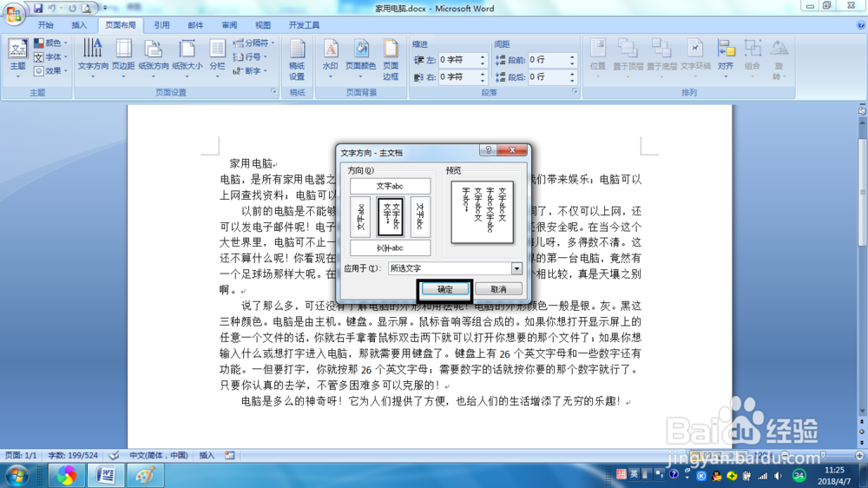This screenshot has width=868, height=488.
Task: Open Columns (分栏) menu
Action: tap(217, 57)
